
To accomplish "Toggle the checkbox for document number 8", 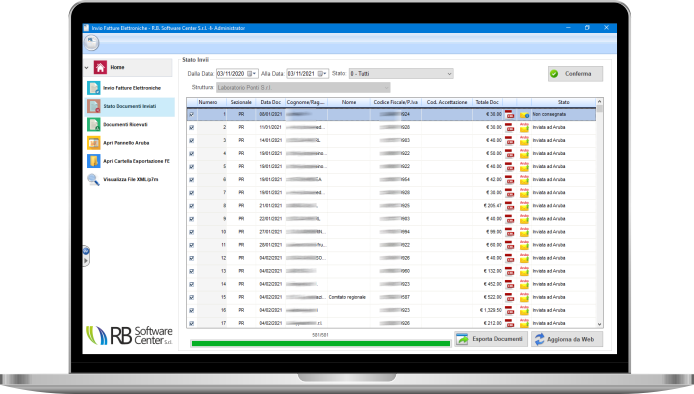I will point(192,206).
